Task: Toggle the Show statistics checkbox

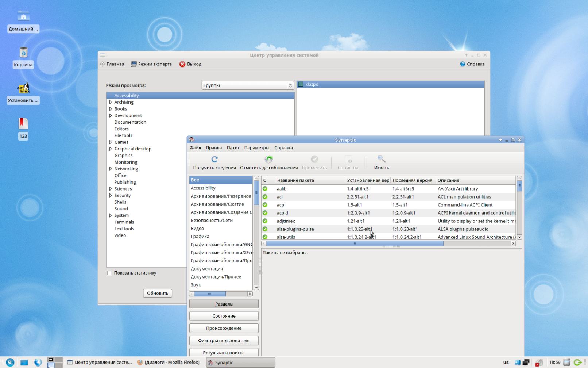Action: (109, 273)
